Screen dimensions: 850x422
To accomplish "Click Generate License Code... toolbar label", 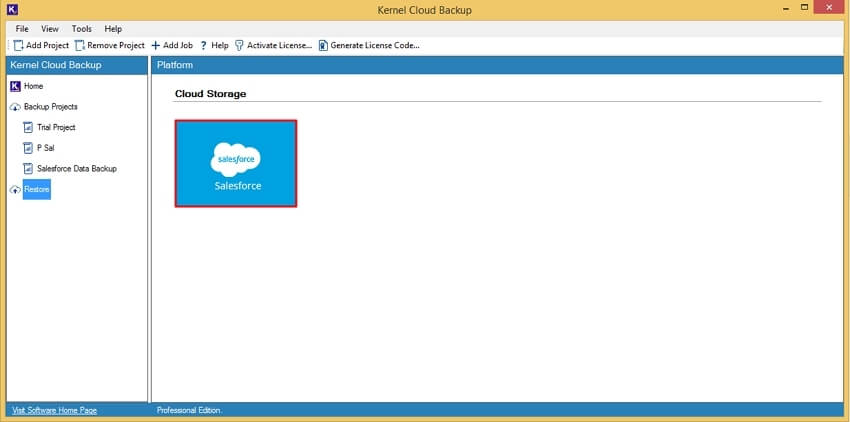I will point(375,46).
